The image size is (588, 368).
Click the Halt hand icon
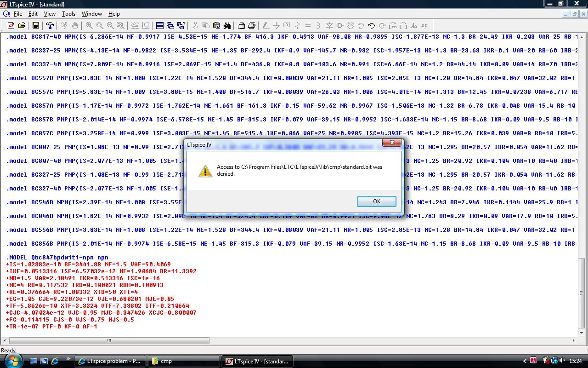pos(75,26)
